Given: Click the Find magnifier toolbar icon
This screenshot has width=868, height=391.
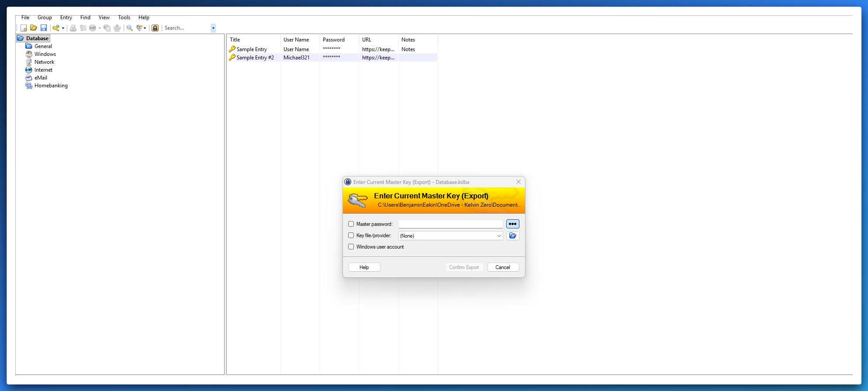Looking at the screenshot, I should tap(130, 28).
